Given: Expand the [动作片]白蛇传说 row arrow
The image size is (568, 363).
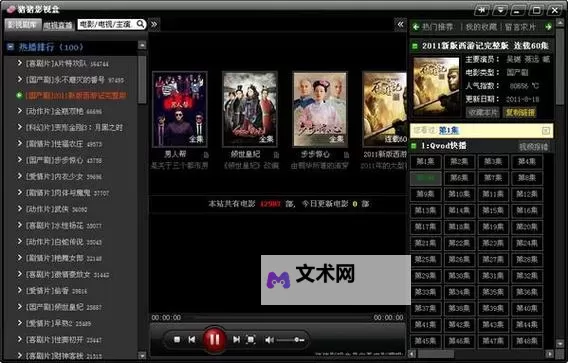Looking at the screenshot, I should click(x=20, y=241).
